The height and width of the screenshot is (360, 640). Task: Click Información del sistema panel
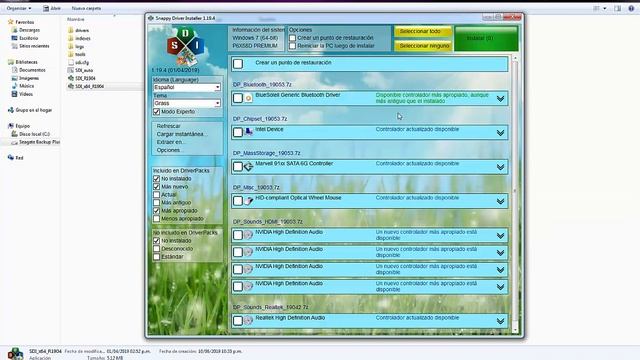(256, 38)
